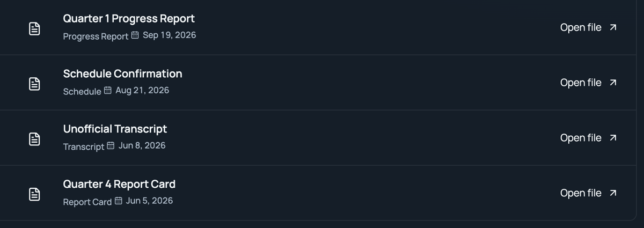Open file for Schedule Confirmation

(589, 83)
